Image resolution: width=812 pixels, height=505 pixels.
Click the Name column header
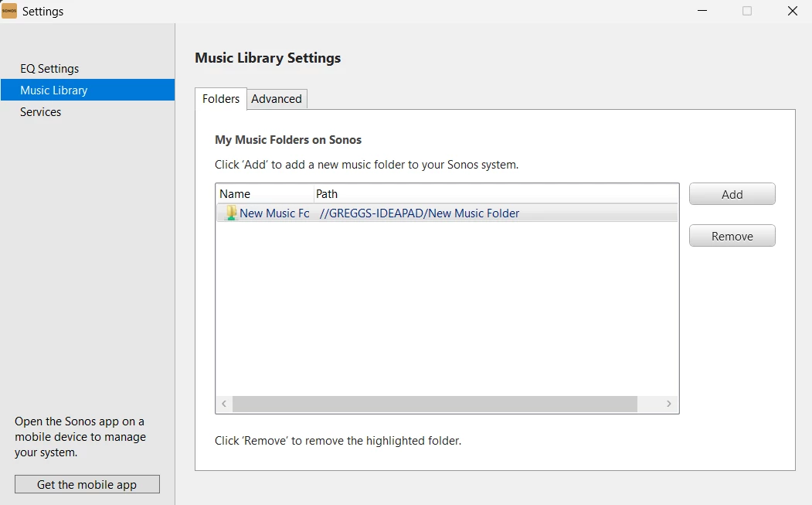[265, 194]
